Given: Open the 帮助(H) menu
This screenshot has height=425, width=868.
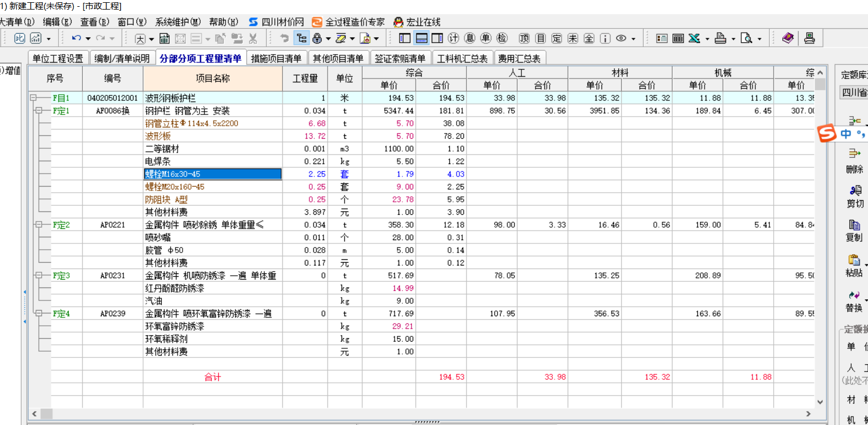Looking at the screenshot, I should coord(224,22).
